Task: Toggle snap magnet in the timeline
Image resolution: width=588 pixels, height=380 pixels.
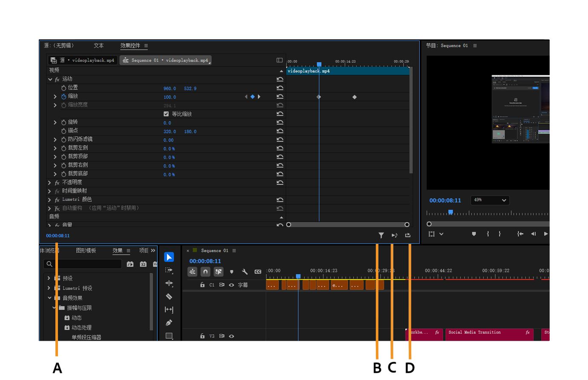Action: [205, 272]
